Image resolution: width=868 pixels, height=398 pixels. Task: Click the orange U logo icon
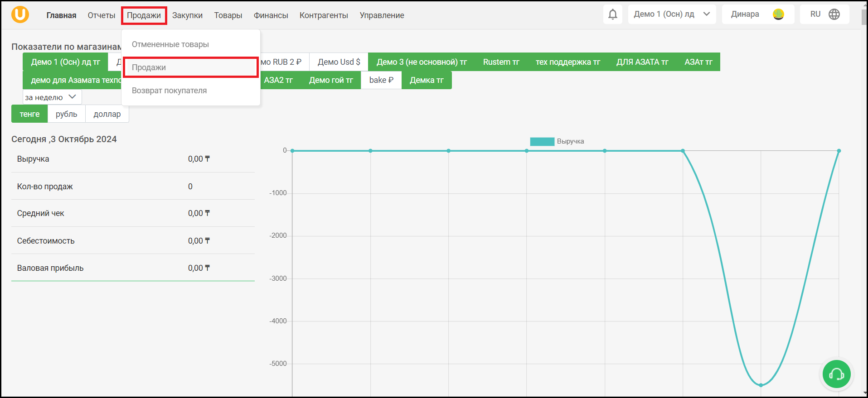pyautogui.click(x=20, y=14)
